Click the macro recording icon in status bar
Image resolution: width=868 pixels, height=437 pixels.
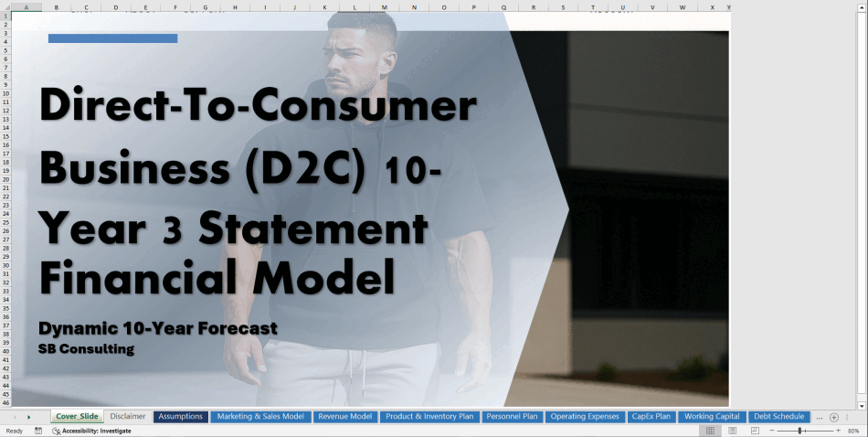pyautogui.click(x=36, y=431)
